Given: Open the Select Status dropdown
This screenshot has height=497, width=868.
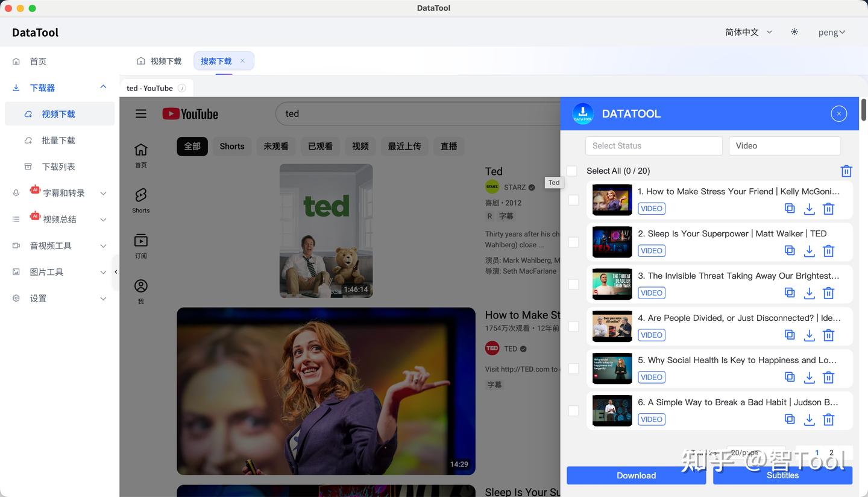Looking at the screenshot, I should tap(654, 146).
